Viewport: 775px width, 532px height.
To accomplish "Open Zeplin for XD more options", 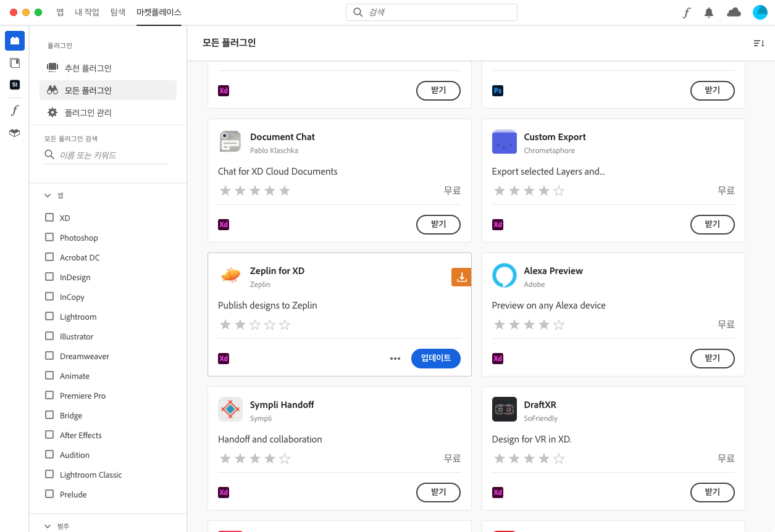I will point(395,359).
